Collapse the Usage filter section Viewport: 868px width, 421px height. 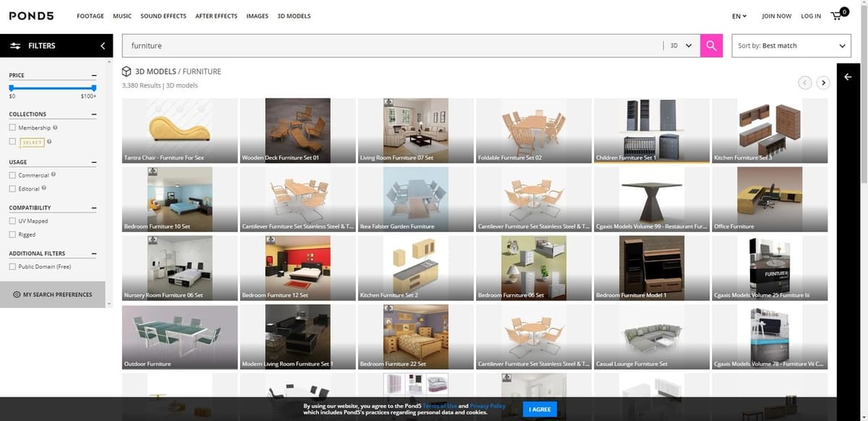pyautogui.click(x=94, y=162)
